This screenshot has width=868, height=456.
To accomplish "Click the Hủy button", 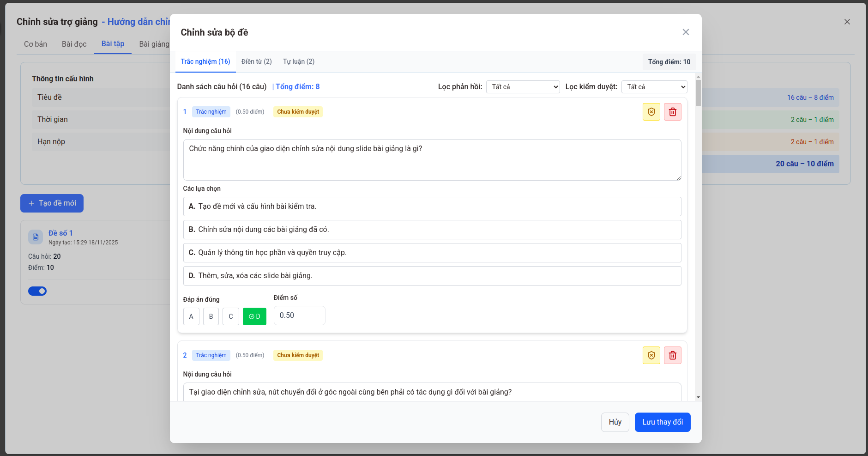I will coord(615,422).
